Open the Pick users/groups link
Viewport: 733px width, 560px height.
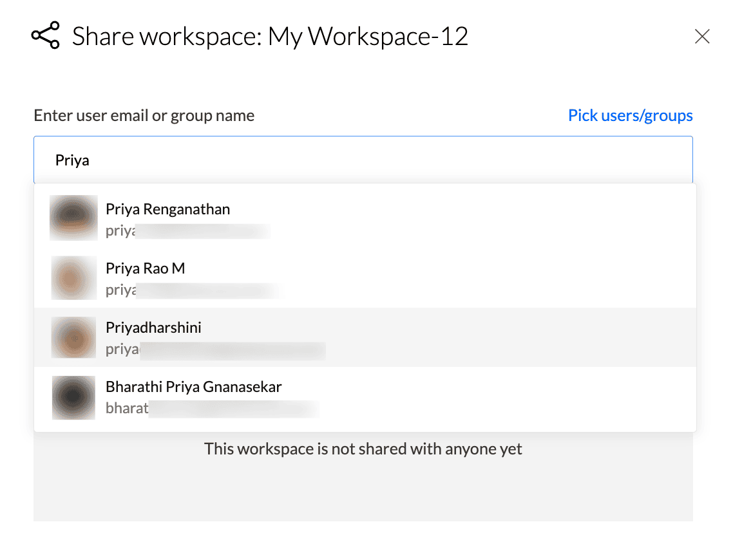[x=630, y=115]
